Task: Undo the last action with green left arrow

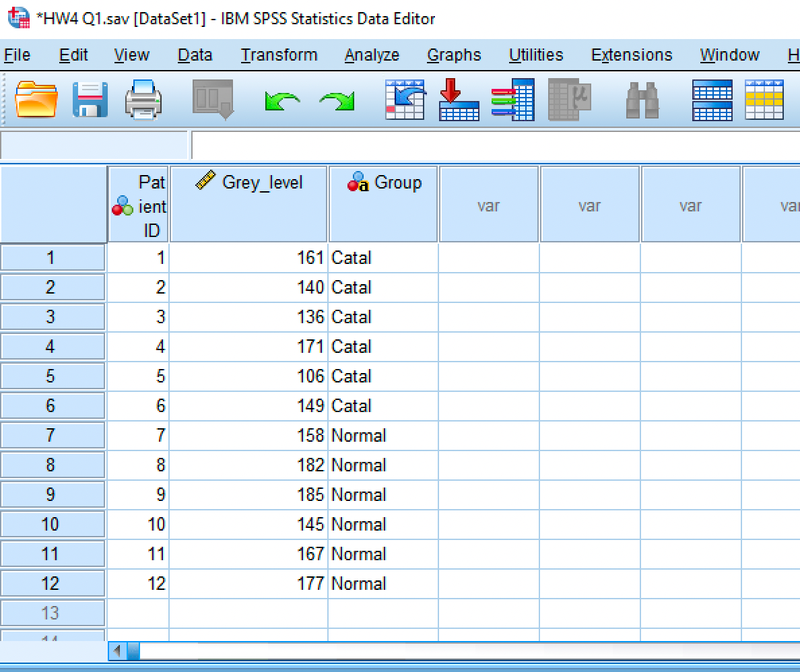Action: point(282,101)
